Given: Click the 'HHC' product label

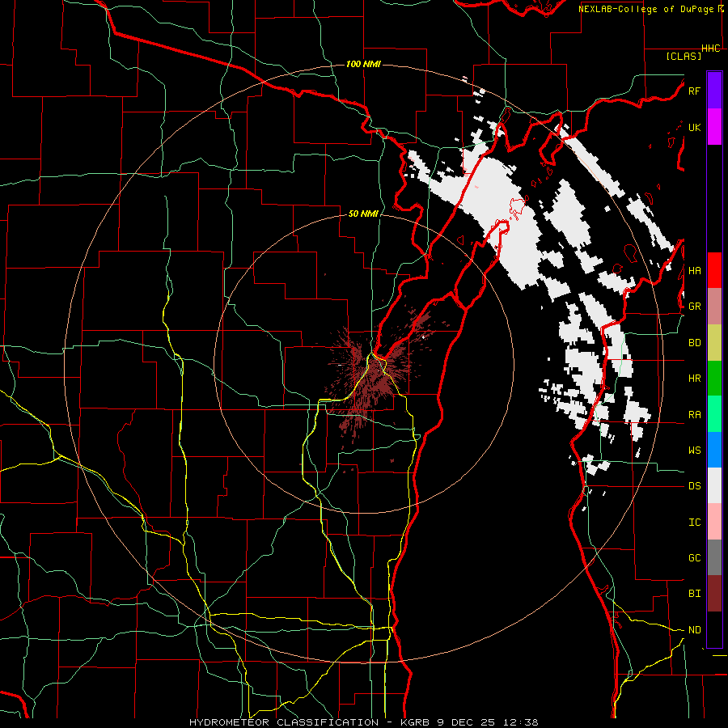Looking at the screenshot, I should tap(711, 49).
